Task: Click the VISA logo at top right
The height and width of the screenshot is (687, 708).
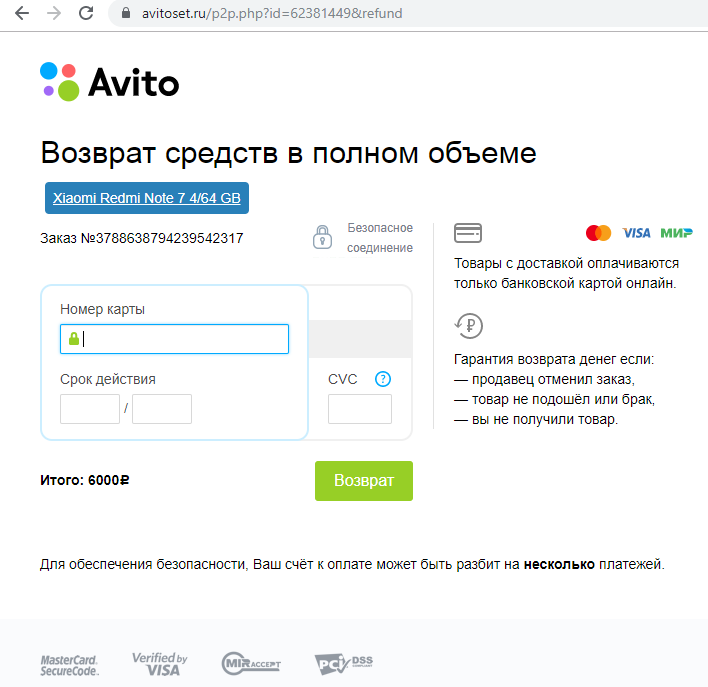Action: (x=636, y=233)
